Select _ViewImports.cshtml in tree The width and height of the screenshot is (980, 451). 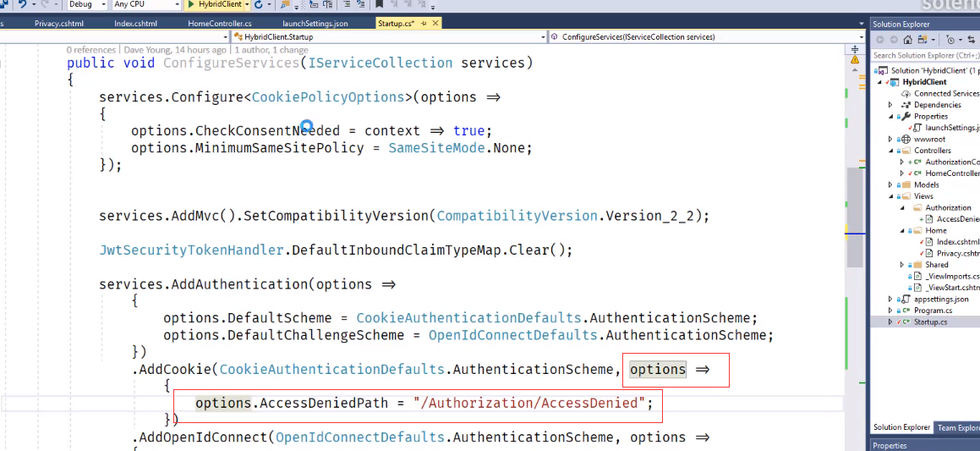952,276
